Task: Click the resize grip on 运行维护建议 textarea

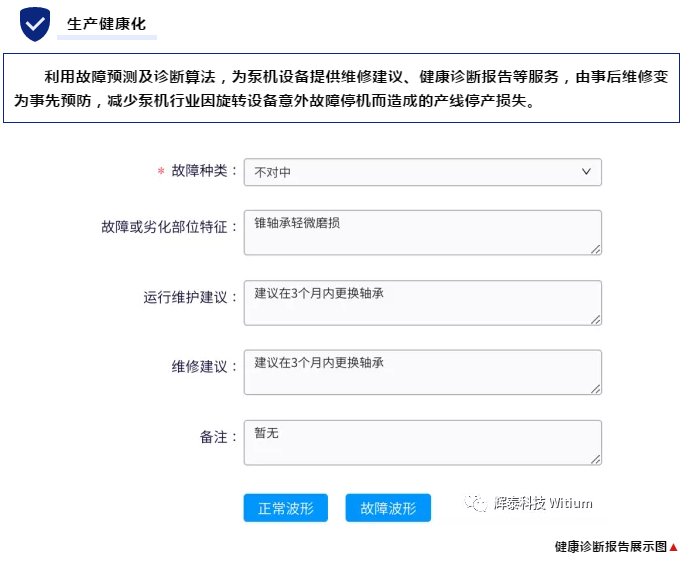Action: tap(595, 318)
